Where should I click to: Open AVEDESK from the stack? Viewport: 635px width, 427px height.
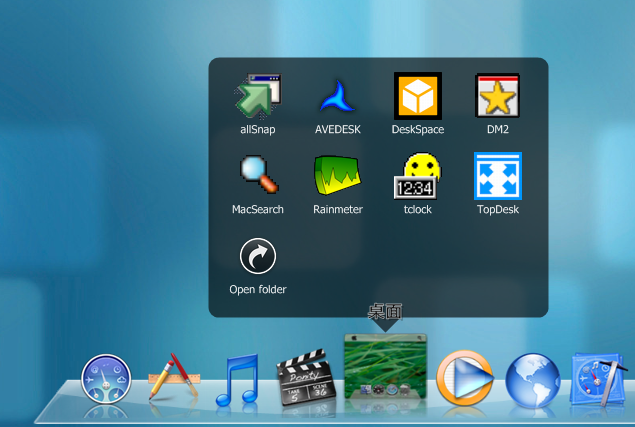coord(337,96)
